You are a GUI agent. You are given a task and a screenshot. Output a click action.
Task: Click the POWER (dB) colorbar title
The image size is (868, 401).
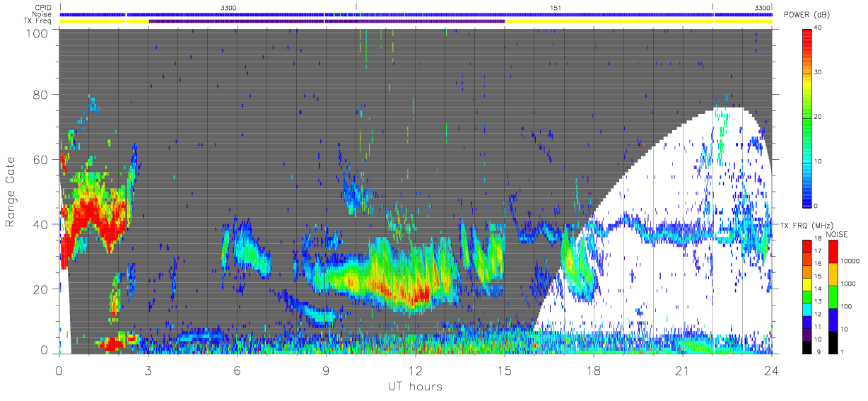click(x=807, y=15)
